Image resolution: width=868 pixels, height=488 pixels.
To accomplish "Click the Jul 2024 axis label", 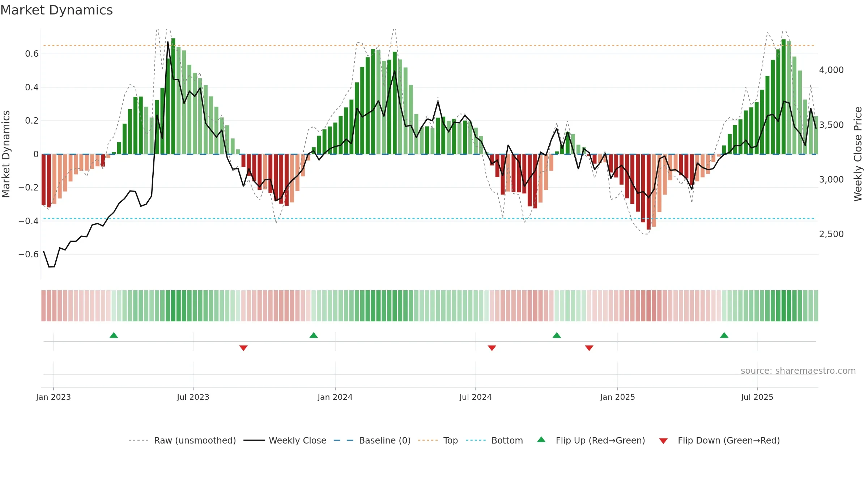I will [476, 397].
